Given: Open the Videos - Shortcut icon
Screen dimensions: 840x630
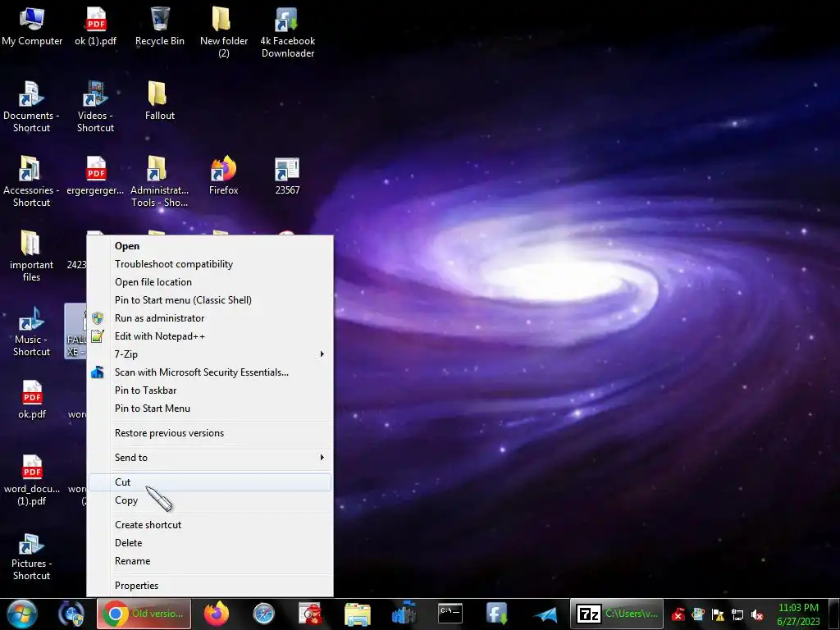Looking at the screenshot, I should tap(95, 107).
